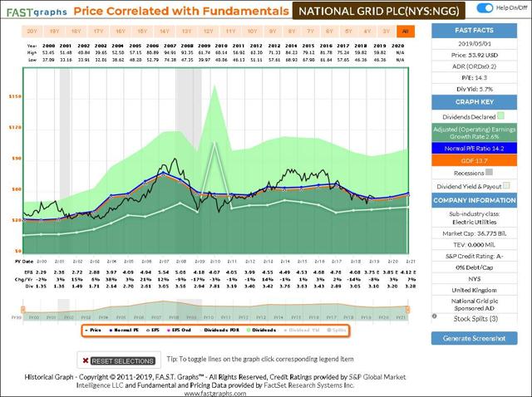
Task: Click the 'P/E: 14.3' fact
Action: click(x=474, y=77)
